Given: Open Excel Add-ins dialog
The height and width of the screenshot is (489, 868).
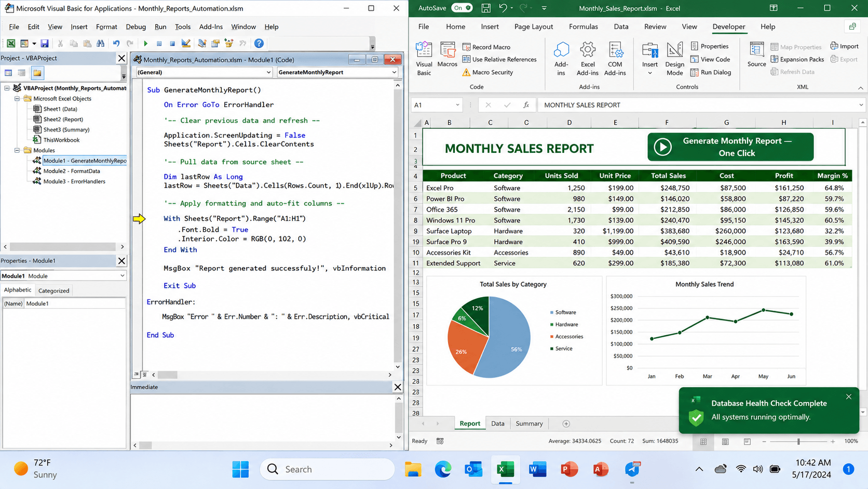Looking at the screenshot, I should 588,59.
